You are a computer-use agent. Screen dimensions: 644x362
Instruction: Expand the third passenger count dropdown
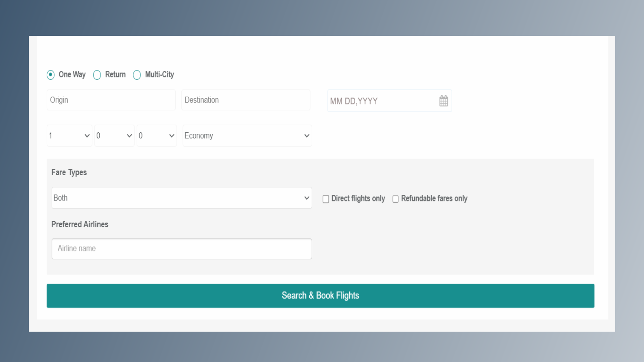point(156,136)
